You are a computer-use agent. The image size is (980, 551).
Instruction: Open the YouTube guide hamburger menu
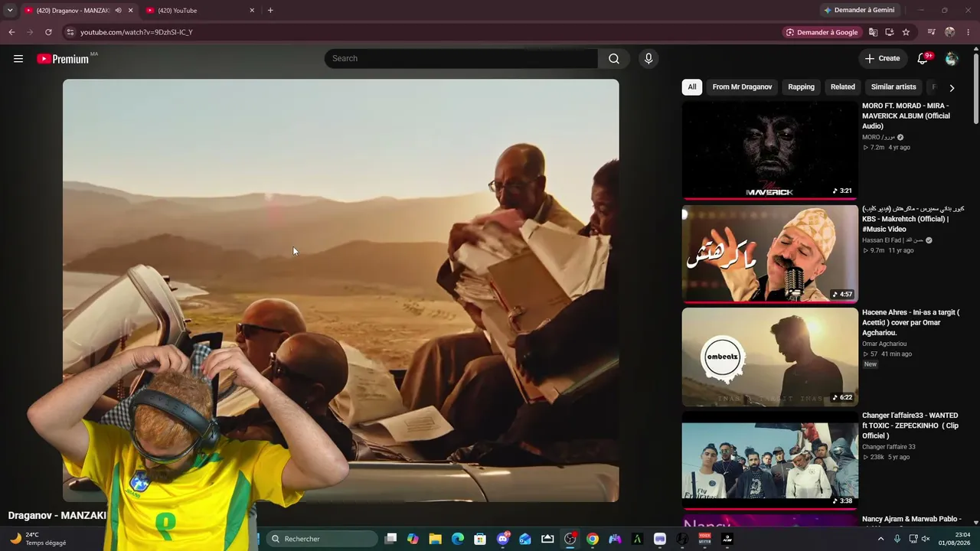[18, 59]
